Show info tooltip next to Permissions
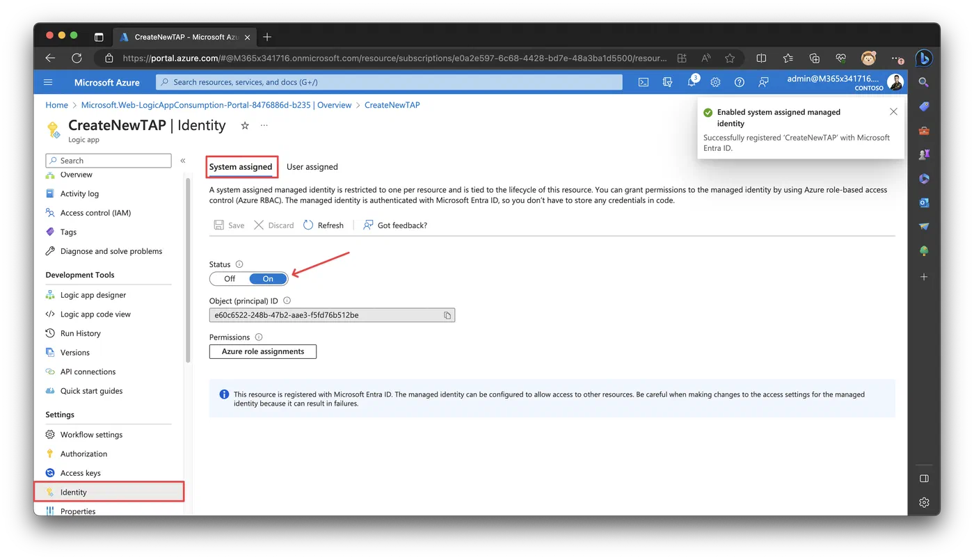The width and height of the screenshot is (974, 560). point(259,337)
